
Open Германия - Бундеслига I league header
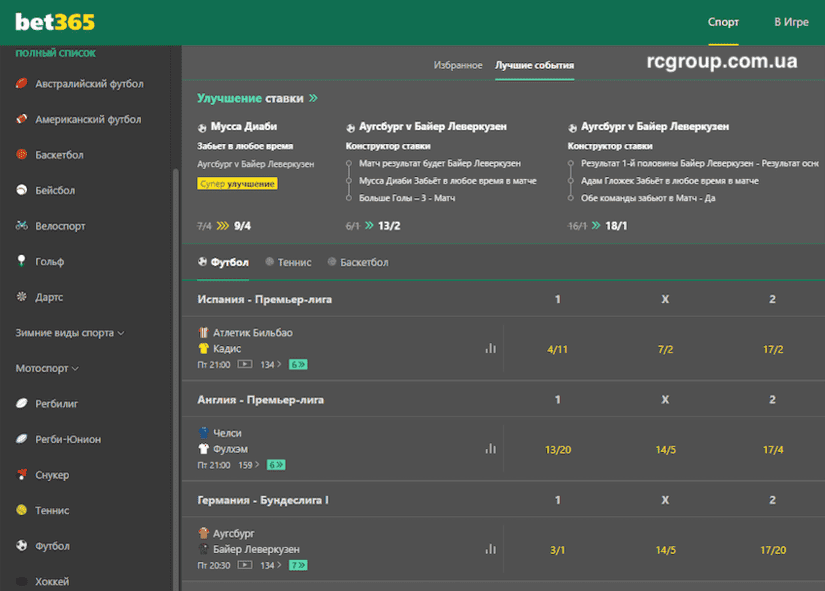click(x=263, y=500)
